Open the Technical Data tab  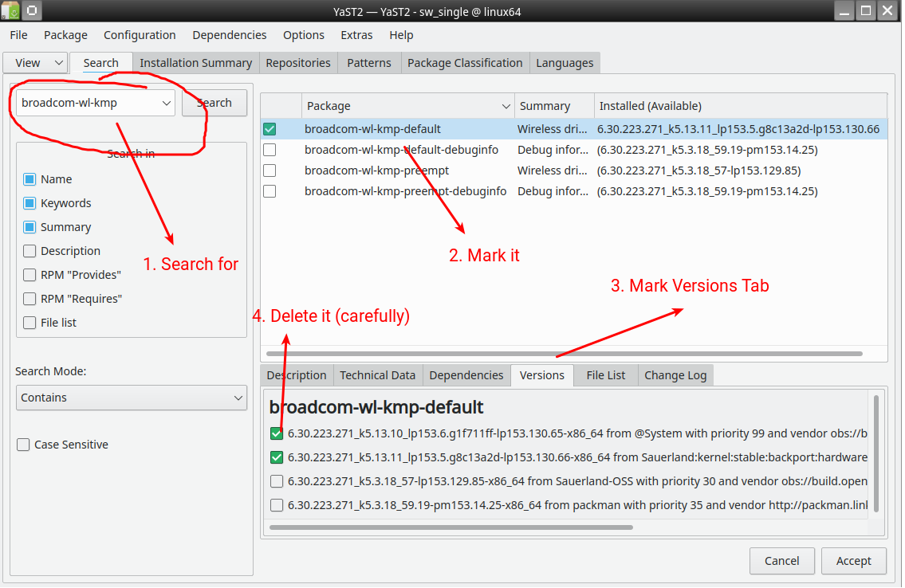(x=377, y=375)
